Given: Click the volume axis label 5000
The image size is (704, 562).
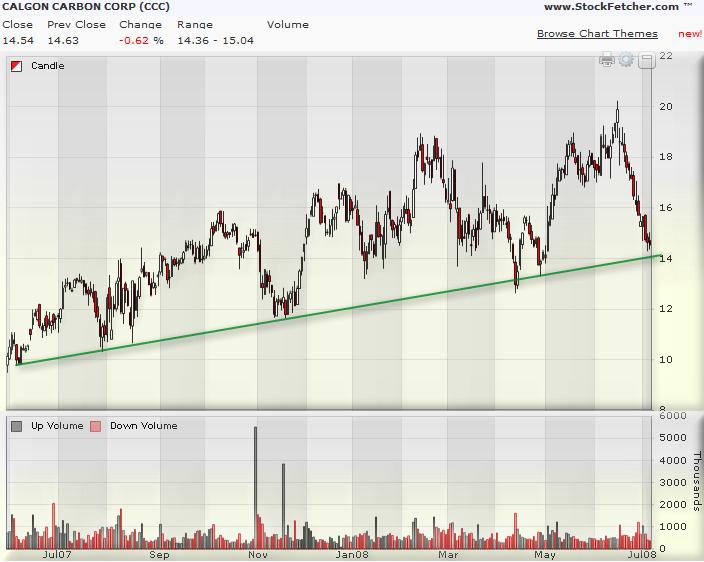Looking at the screenshot, I should (673, 437).
